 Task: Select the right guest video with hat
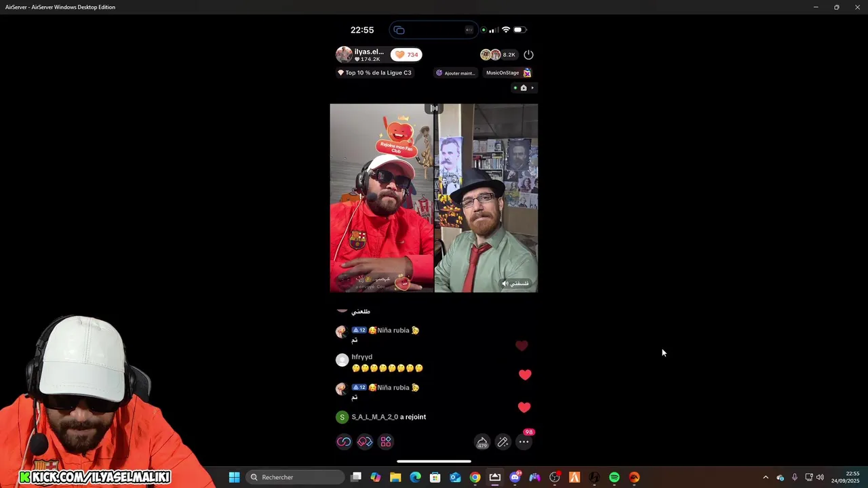[x=486, y=198]
